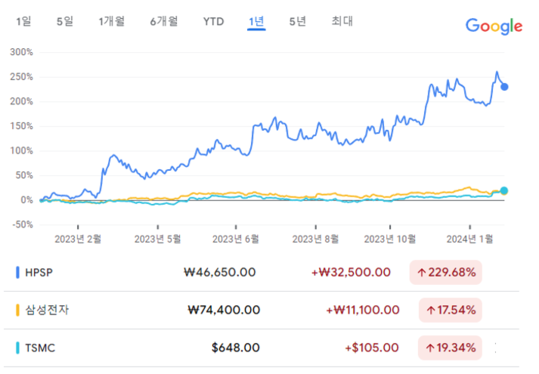Open the TSMC stock row

click(x=261, y=348)
